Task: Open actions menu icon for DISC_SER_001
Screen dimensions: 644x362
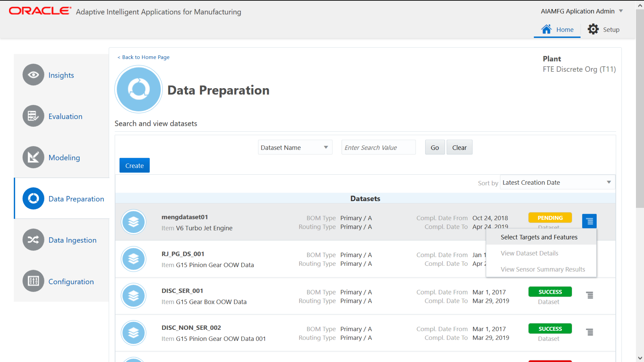Action: point(590,295)
